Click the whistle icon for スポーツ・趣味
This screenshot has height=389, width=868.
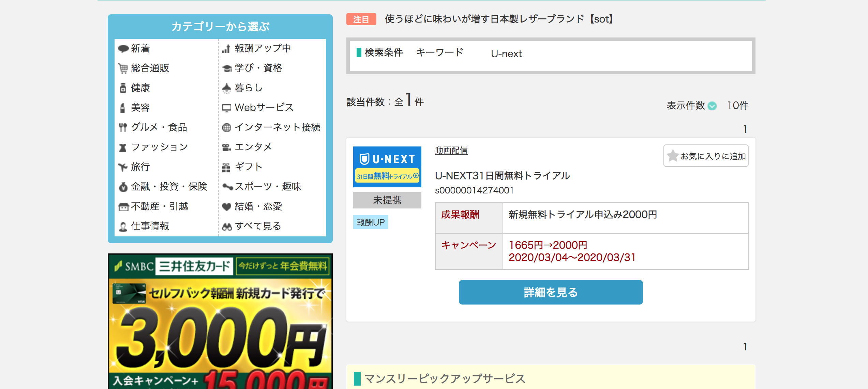point(228,186)
